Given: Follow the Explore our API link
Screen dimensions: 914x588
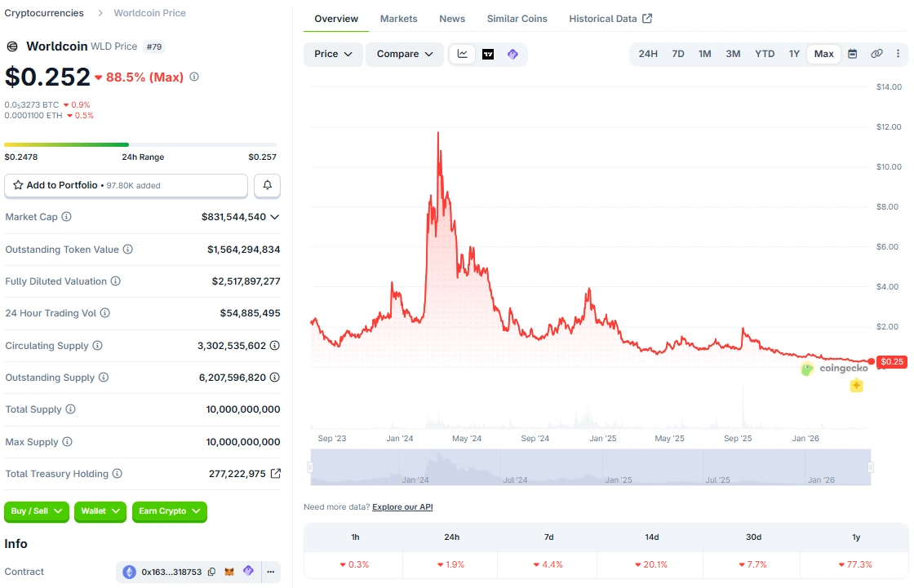Looking at the screenshot, I should coord(402,507).
